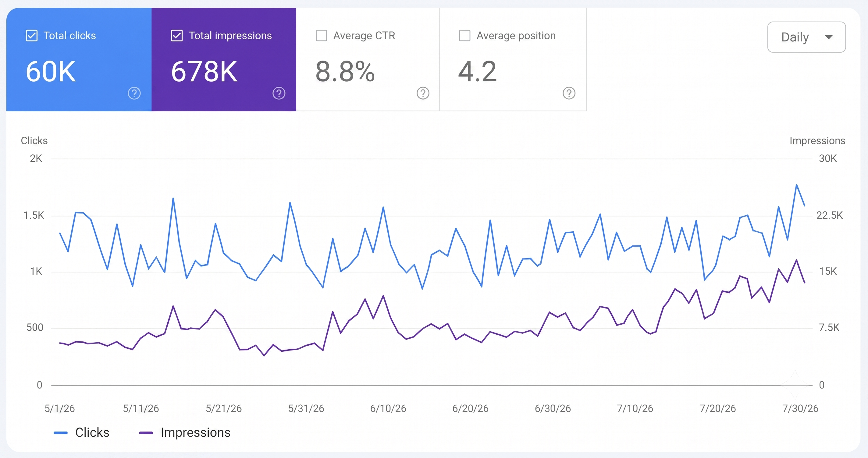Viewport: 868px width, 458px height.
Task: Click the 22.5K label on Impressions axis
Action: click(830, 215)
